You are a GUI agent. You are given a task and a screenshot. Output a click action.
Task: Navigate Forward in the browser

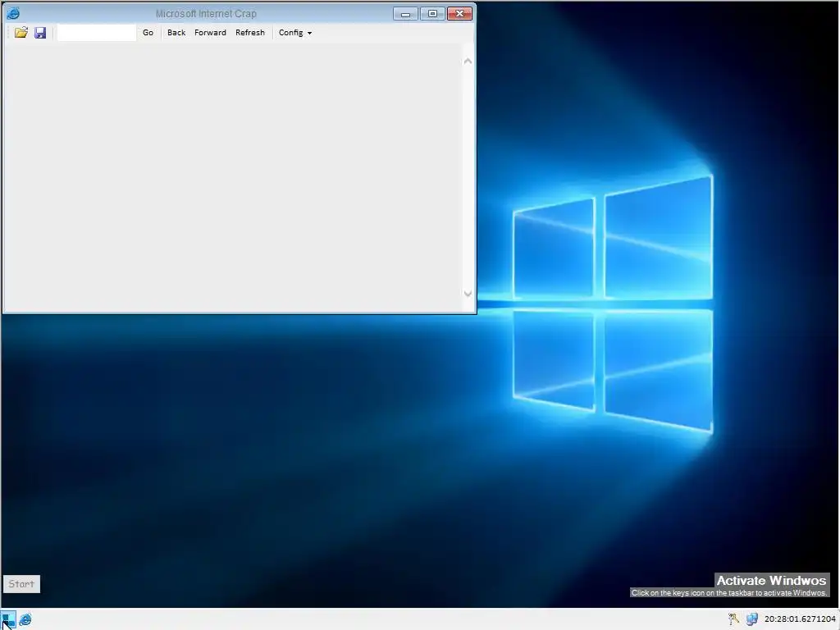210,33
